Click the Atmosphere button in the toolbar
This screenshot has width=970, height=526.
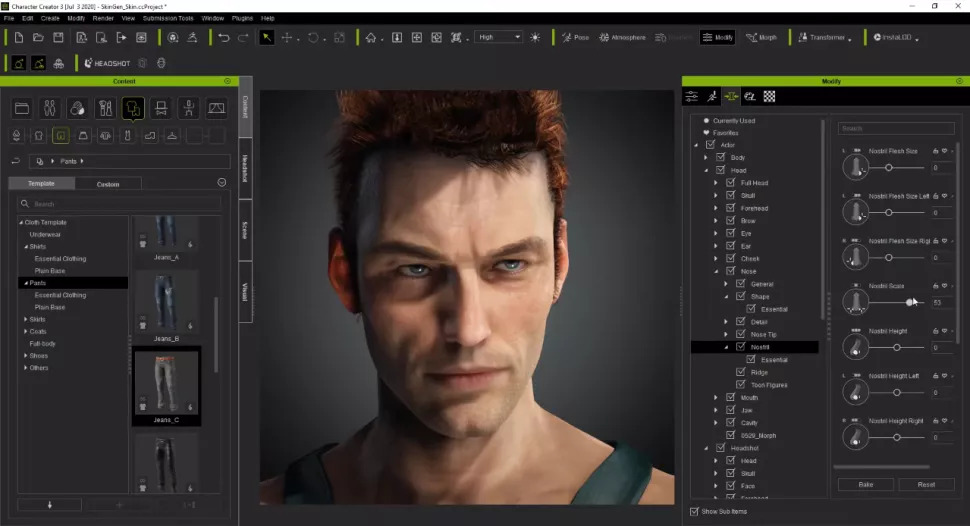pos(621,38)
